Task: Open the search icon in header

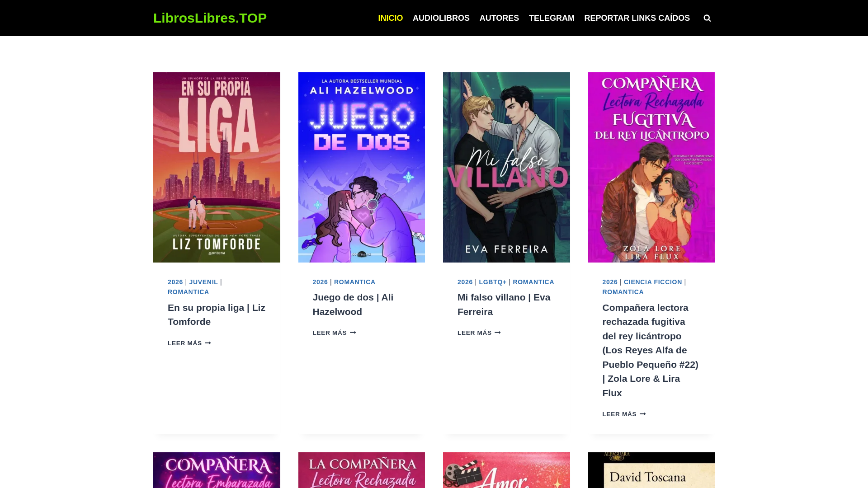Action: (707, 18)
